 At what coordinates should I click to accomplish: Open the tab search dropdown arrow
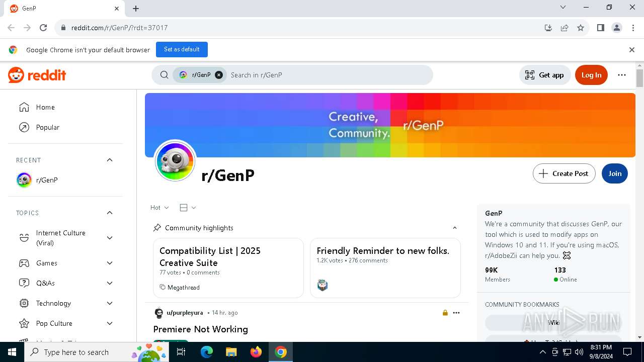point(563,7)
